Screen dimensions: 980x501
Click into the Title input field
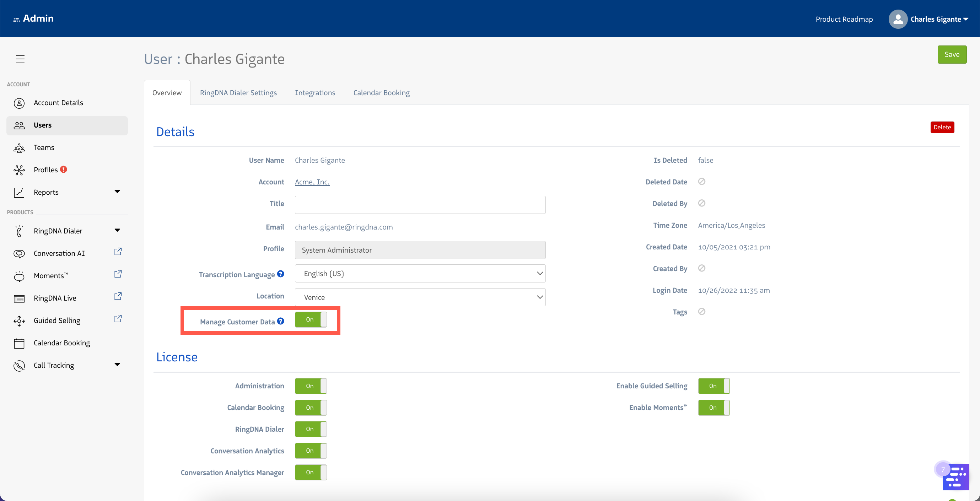(420, 205)
